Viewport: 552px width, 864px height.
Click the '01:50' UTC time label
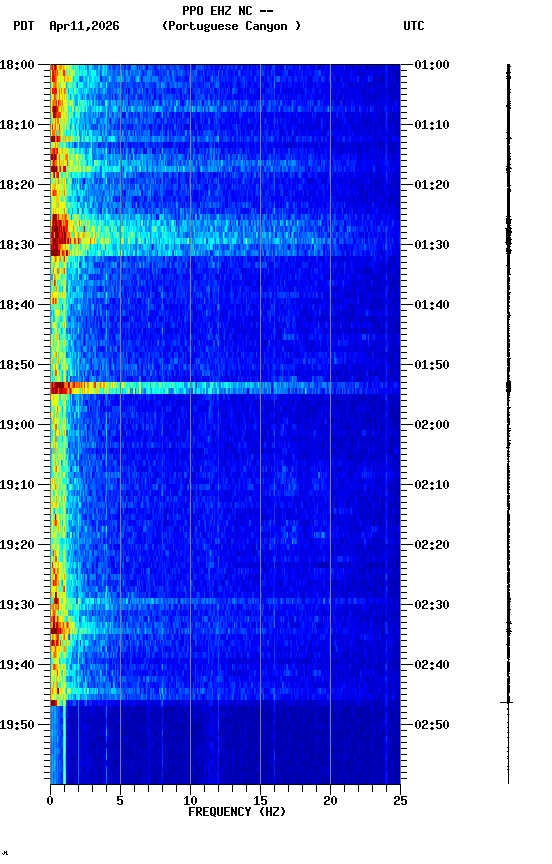coord(432,365)
